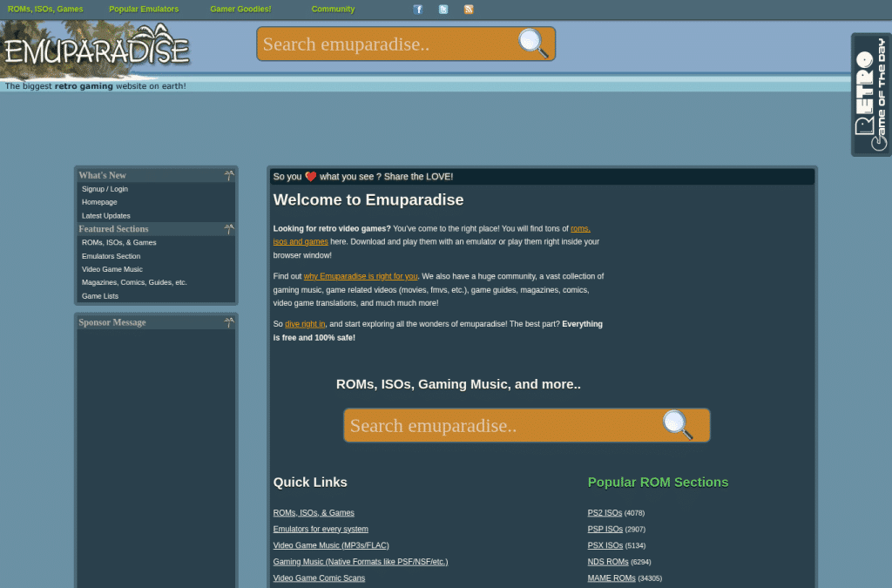Open Video Game Music (MP3s/FLAC) link

pyautogui.click(x=331, y=545)
